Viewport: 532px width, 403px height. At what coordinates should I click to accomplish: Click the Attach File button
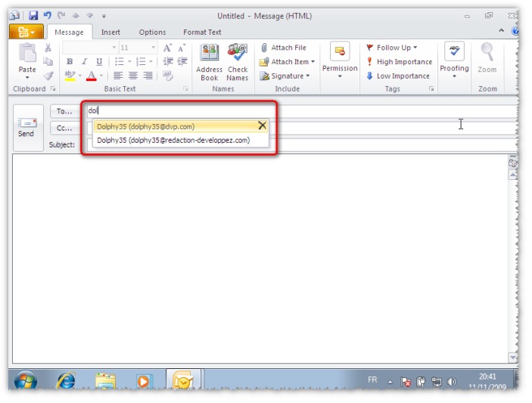pos(283,48)
